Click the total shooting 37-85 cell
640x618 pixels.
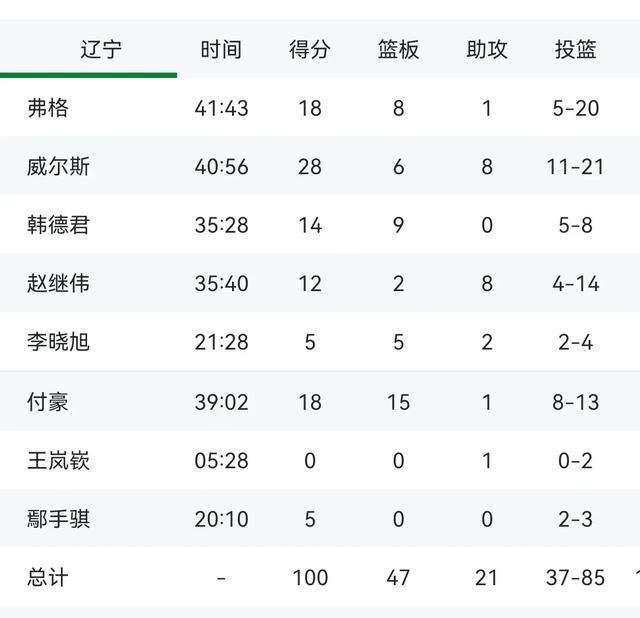coord(575,578)
